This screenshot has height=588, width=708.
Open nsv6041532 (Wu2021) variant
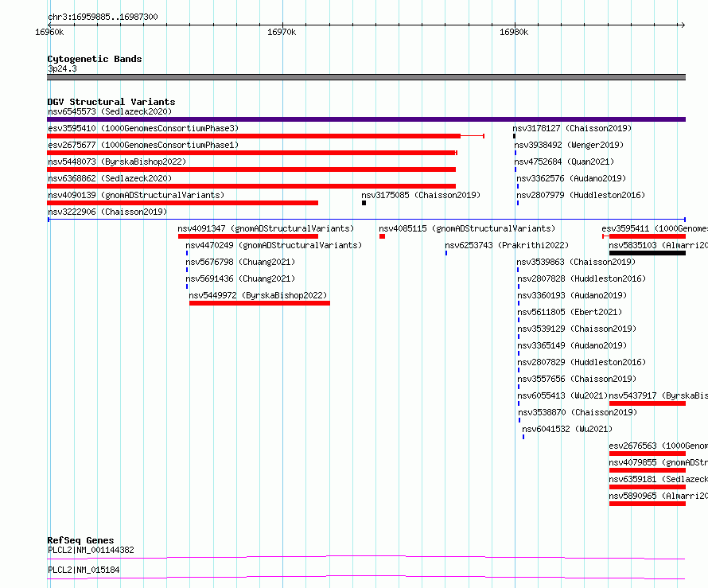pyautogui.click(x=567, y=429)
